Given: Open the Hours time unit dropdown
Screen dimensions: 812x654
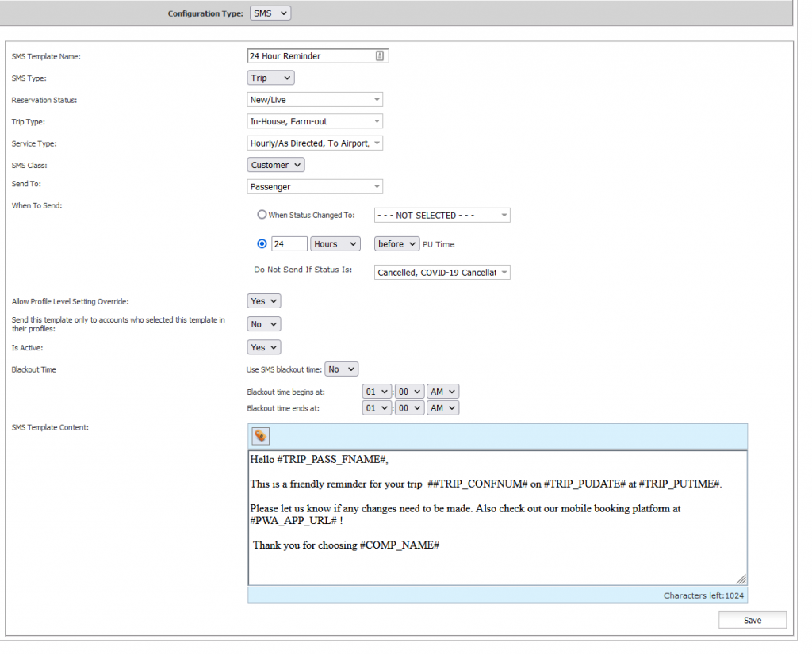Looking at the screenshot, I should [335, 244].
